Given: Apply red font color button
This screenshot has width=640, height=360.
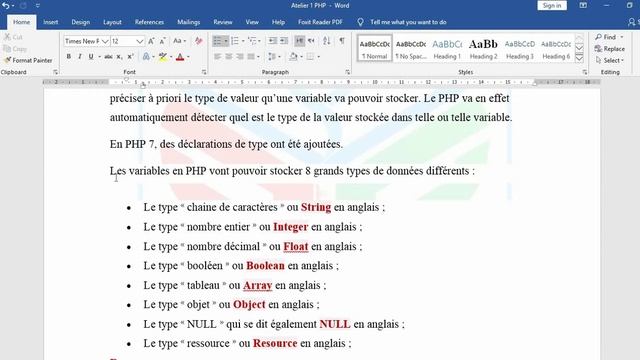Looking at the screenshot, I should point(180,57).
